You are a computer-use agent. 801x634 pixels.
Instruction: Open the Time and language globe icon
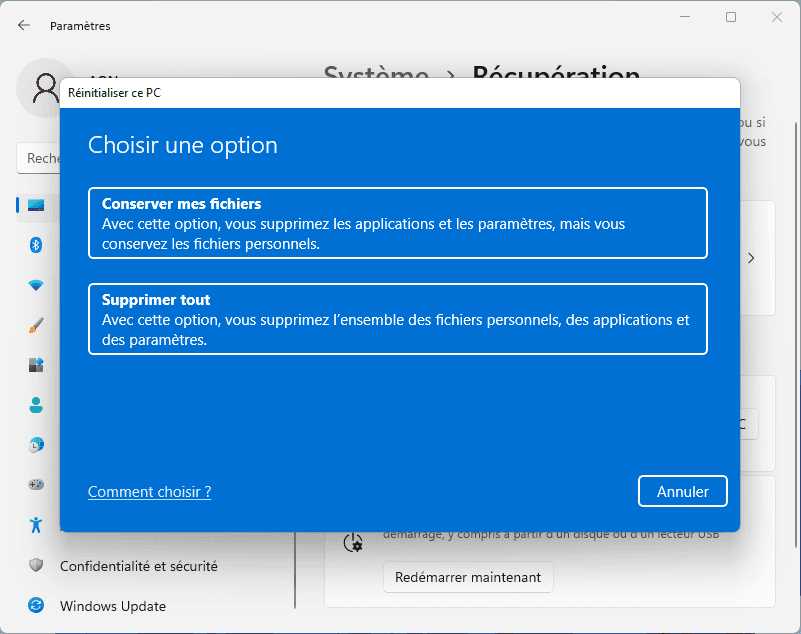pyautogui.click(x=36, y=445)
